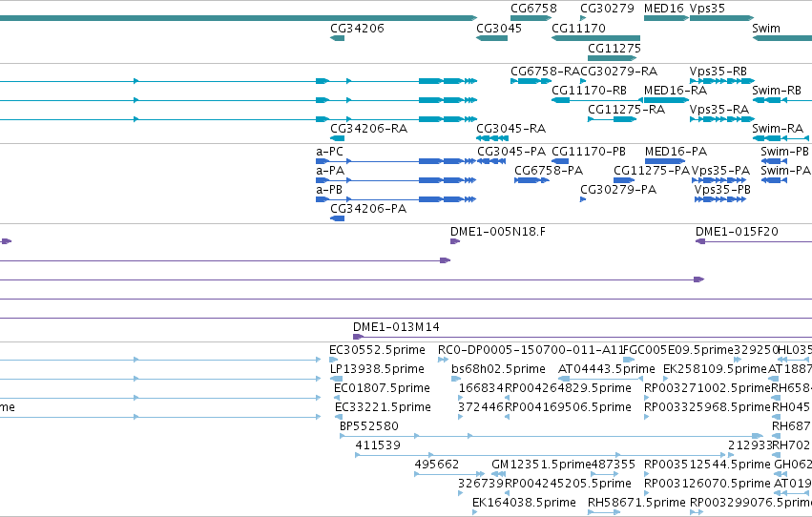The width and height of the screenshot is (812, 517).
Task: Click EST RP003271002.5prime
Action: [x=647, y=398]
